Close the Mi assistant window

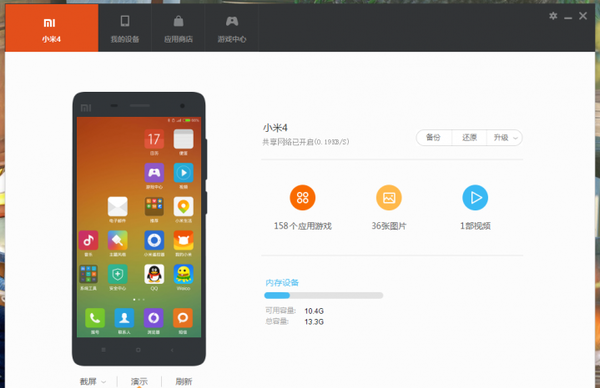583,16
